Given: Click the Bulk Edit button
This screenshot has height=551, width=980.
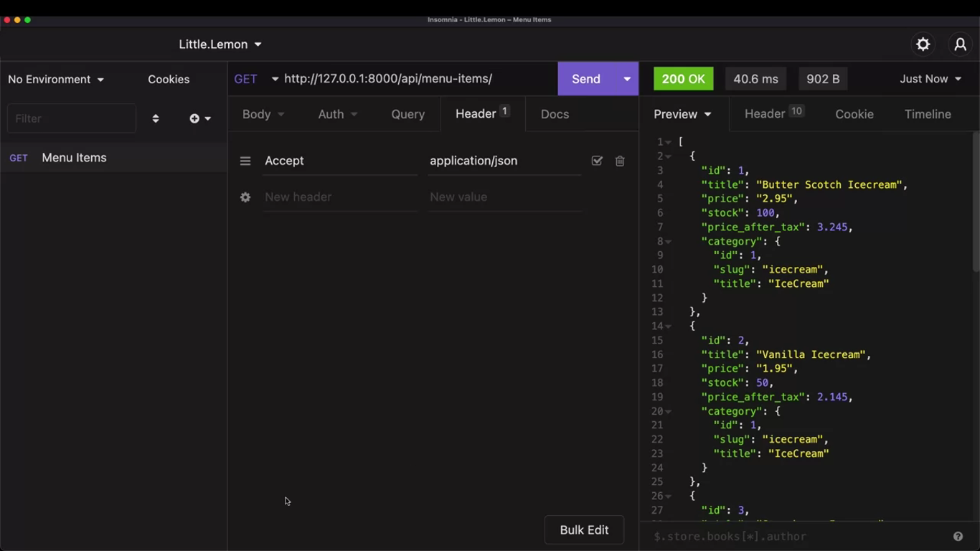Looking at the screenshot, I should 583,530.
